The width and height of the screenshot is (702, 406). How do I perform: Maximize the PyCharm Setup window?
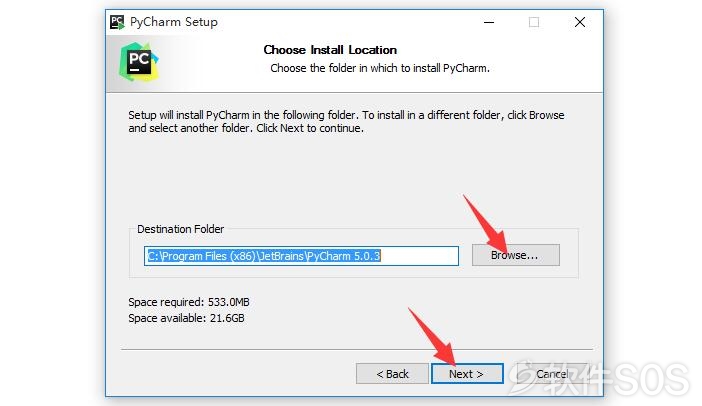(534, 22)
